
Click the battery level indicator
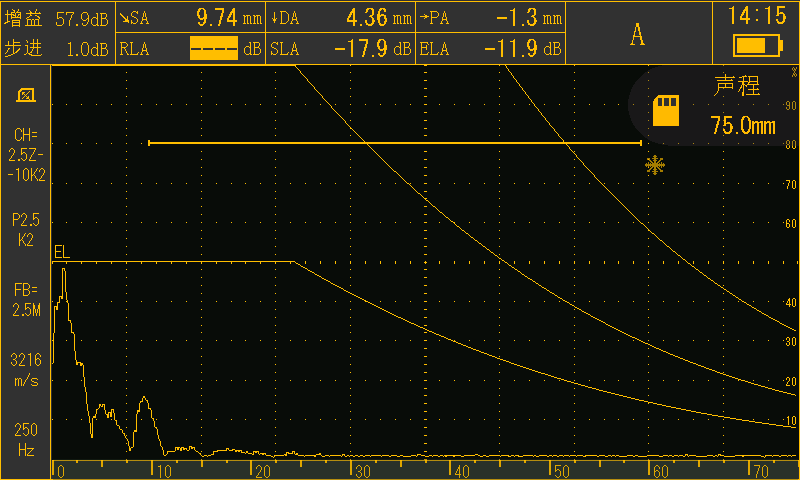coord(757,45)
